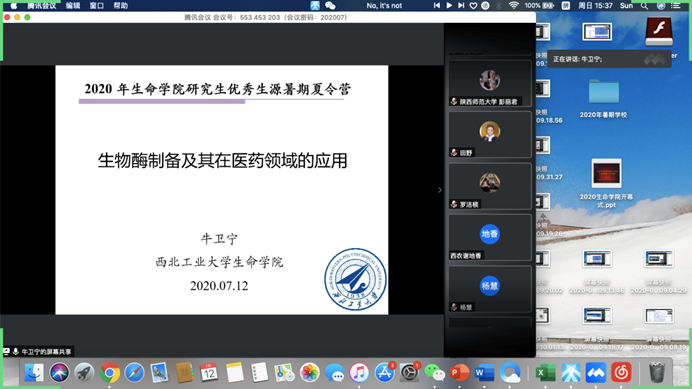Launch Google Chrome from the dock

tap(109, 373)
